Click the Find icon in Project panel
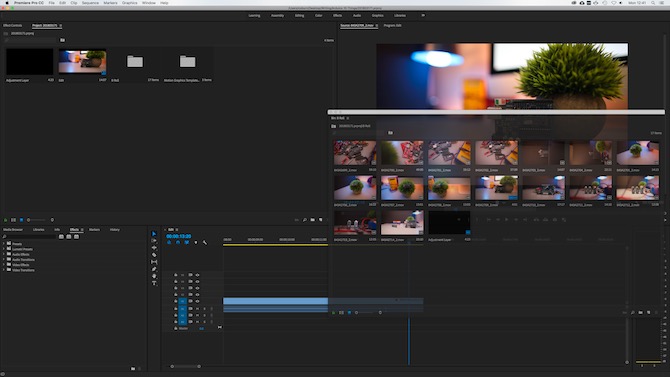Screen dimensions: 670x377 point(305,220)
